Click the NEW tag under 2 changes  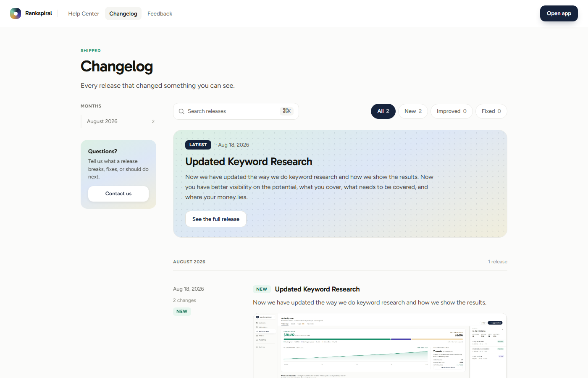tap(182, 312)
